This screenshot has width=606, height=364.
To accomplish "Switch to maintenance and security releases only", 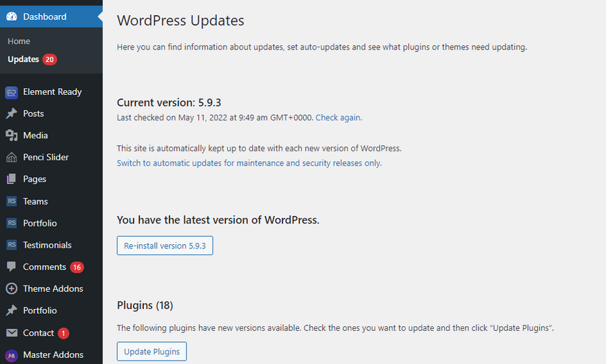I will tap(249, 163).
